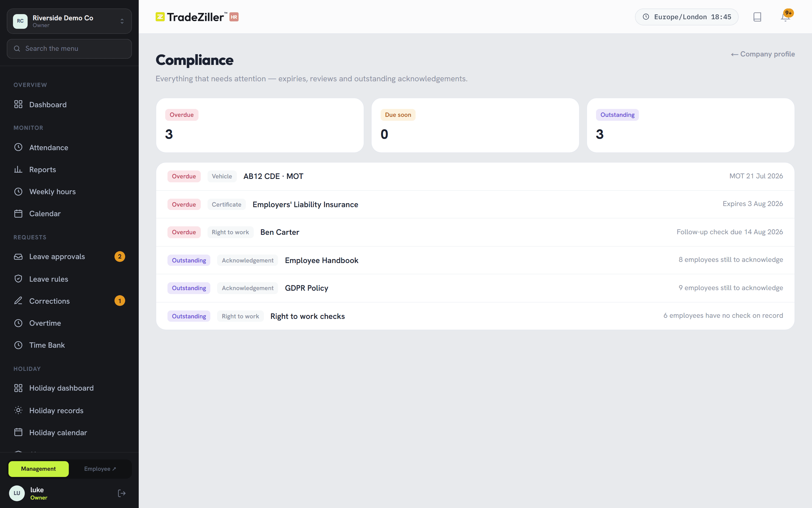The image size is (812, 508).
Task: Click the Leave rules shield icon
Action: pos(18,279)
